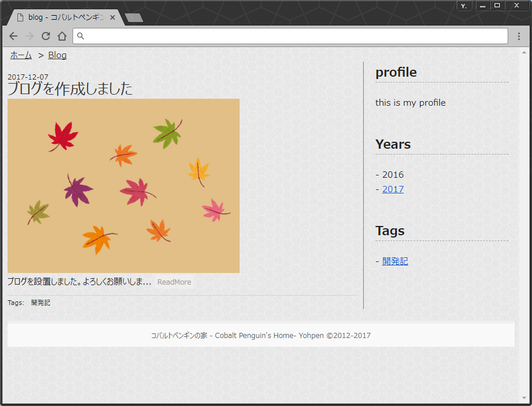Screen dimensions: 532x406
Task: Follow the ホーム breadcrumb link
Action: point(21,55)
